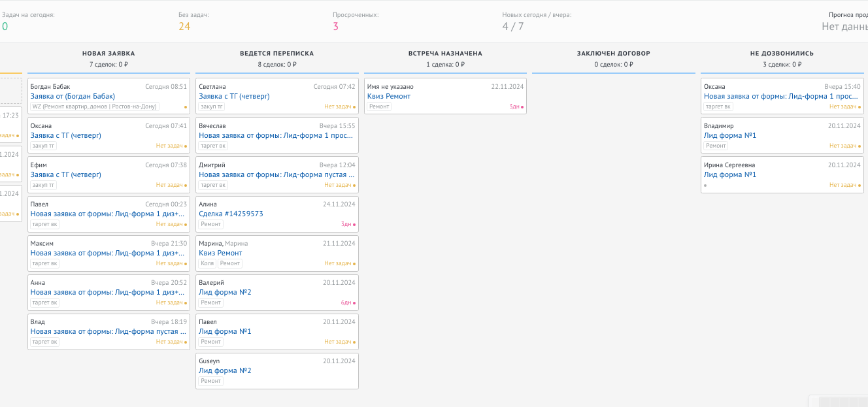Open Влад's 'Лид-форма пустая' deal
The width and height of the screenshot is (868, 407).
108,331
